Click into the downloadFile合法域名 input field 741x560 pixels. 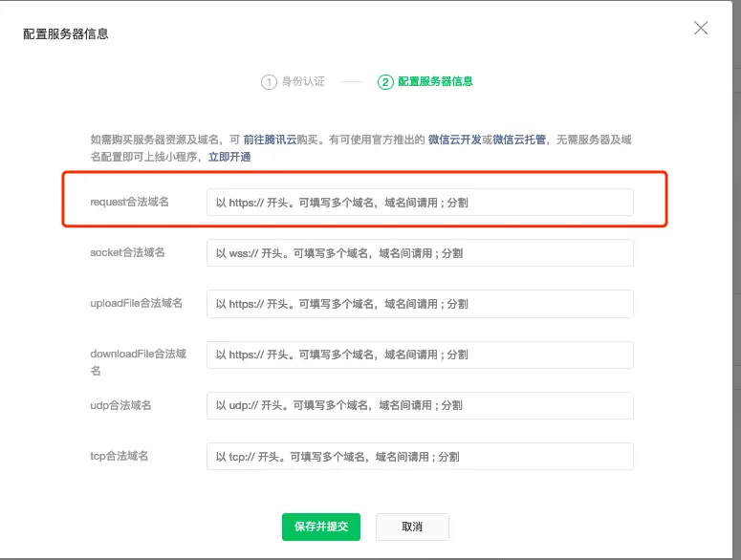click(420, 355)
